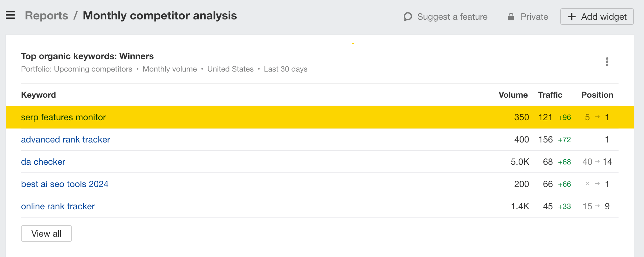Go to Reports breadcrumb link
The height and width of the screenshot is (257, 644).
pyautogui.click(x=46, y=16)
